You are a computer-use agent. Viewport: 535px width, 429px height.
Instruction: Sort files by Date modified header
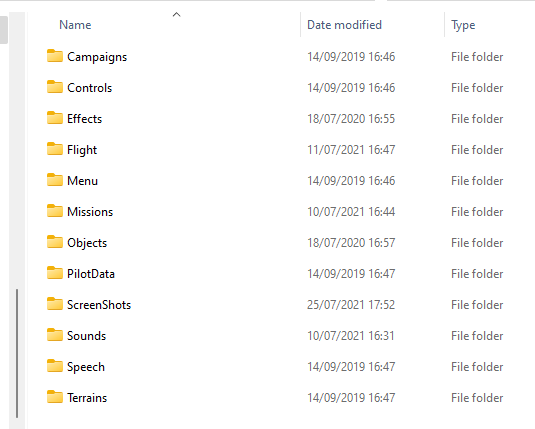tap(344, 25)
